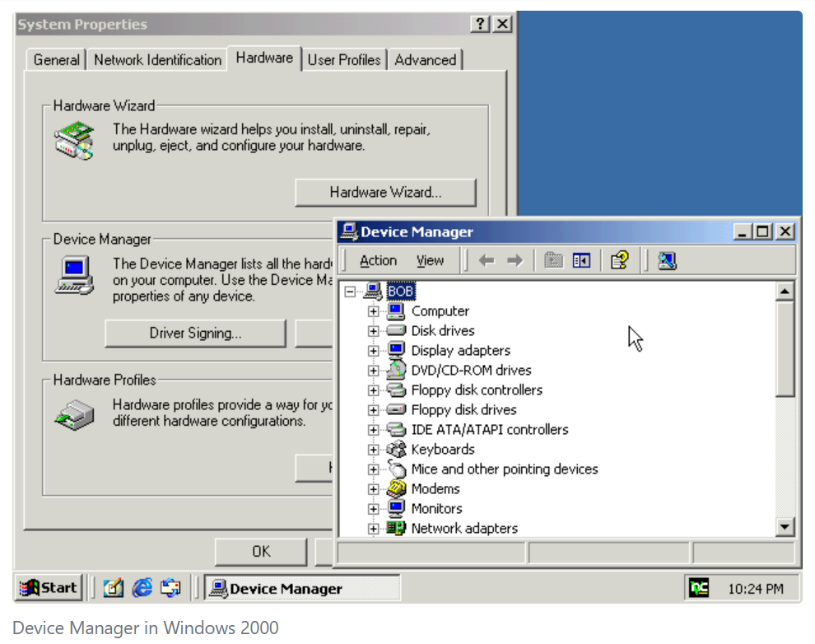Screen dimensions: 815x644
Task: Click the device tree vertical scrollbar thumb
Action: click(785, 349)
